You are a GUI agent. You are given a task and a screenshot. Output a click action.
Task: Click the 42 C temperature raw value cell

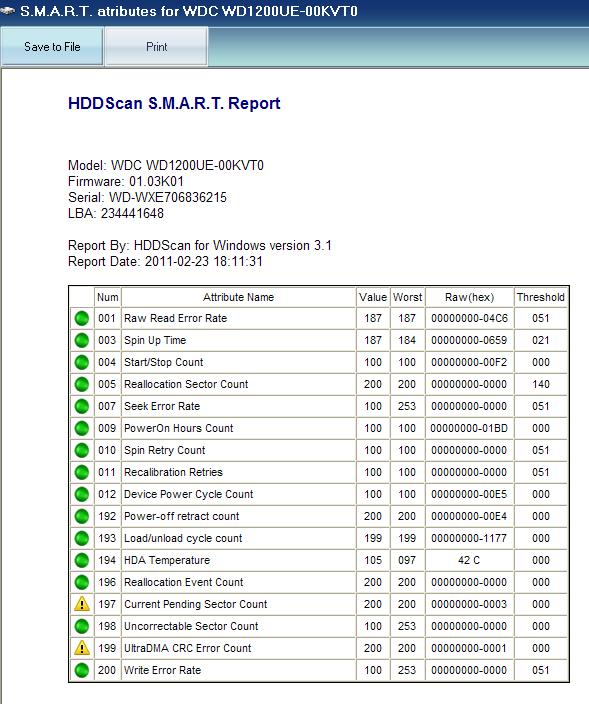pyautogui.click(x=469, y=560)
